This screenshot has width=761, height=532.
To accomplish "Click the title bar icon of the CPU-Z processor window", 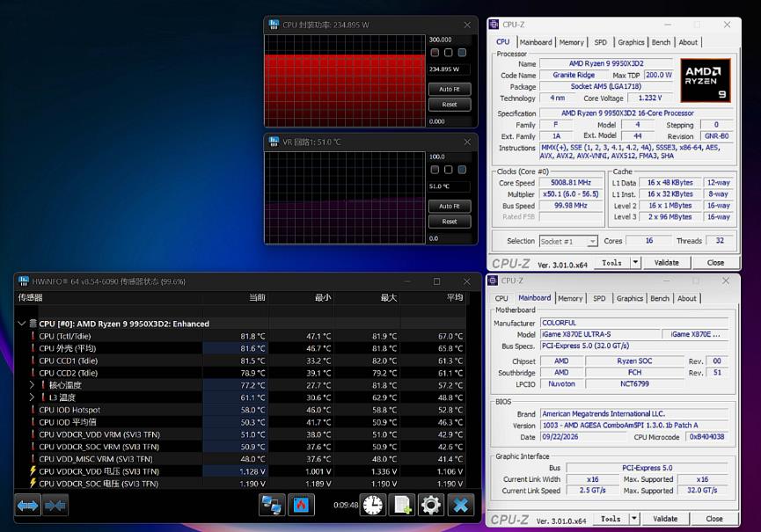I will 494,25.
